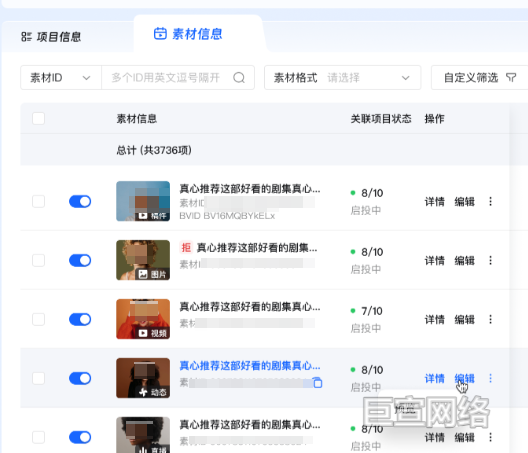Click the 操作 column header

(434, 119)
